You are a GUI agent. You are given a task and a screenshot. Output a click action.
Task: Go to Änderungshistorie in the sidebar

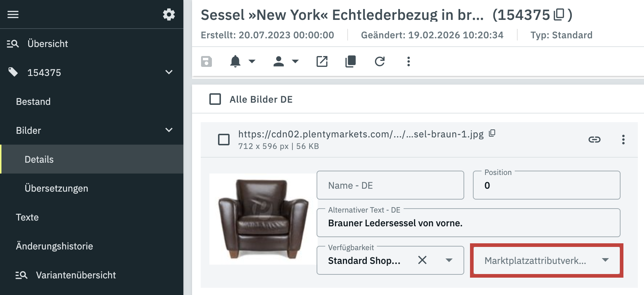[55, 246]
